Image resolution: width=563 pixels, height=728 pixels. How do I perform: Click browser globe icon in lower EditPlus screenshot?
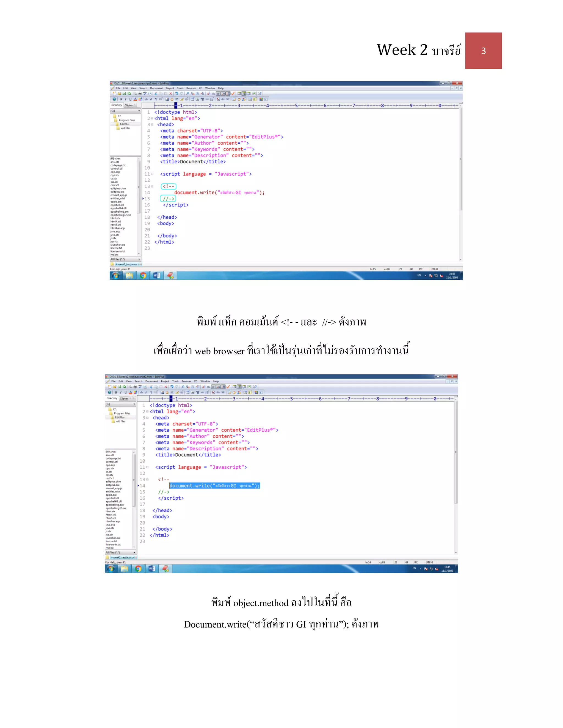click(110, 393)
